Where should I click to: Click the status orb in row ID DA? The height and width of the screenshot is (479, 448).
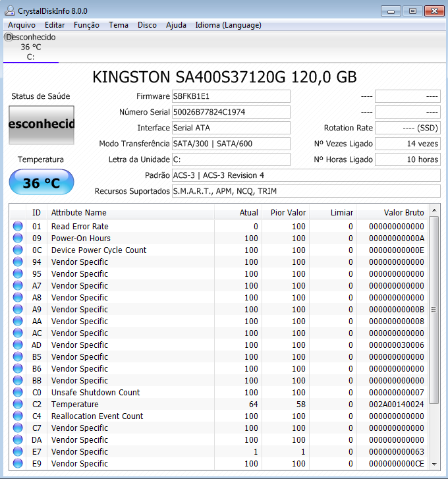coord(18,439)
